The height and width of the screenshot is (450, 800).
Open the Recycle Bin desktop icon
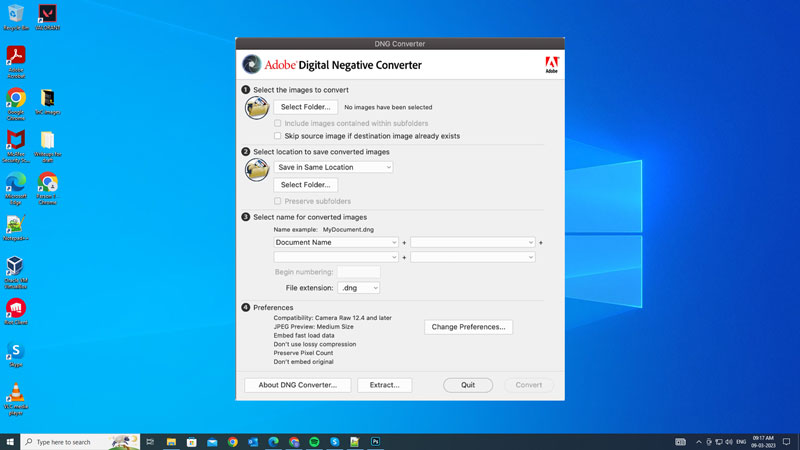click(x=16, y=17)
